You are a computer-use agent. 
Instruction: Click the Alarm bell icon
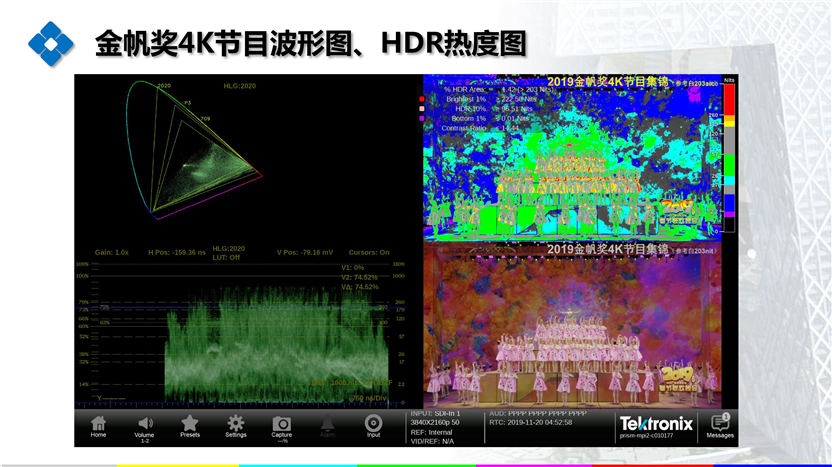tap(327, 424)
